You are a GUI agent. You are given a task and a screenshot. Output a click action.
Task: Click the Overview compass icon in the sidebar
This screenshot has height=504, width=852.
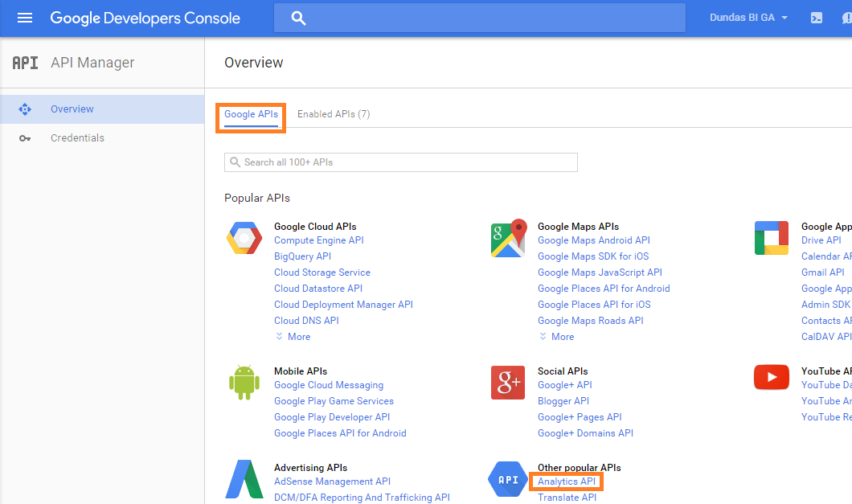24,109
